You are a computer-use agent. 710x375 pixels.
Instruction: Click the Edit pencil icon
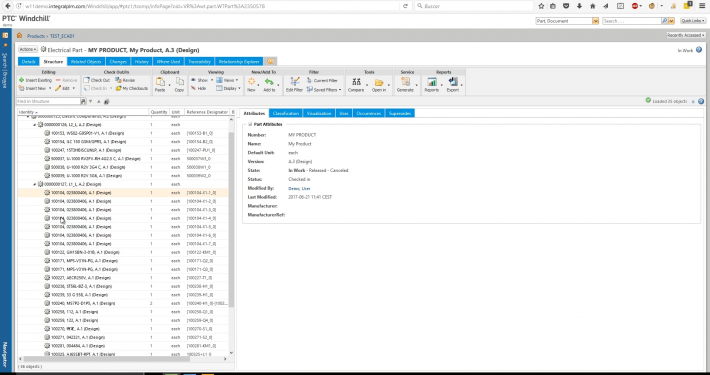click(58, 88)
